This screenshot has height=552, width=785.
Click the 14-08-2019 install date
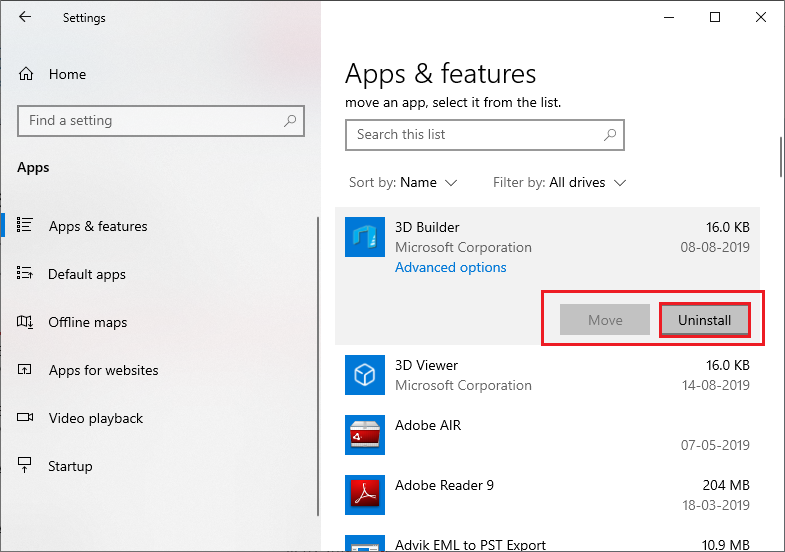click(716, 385)
